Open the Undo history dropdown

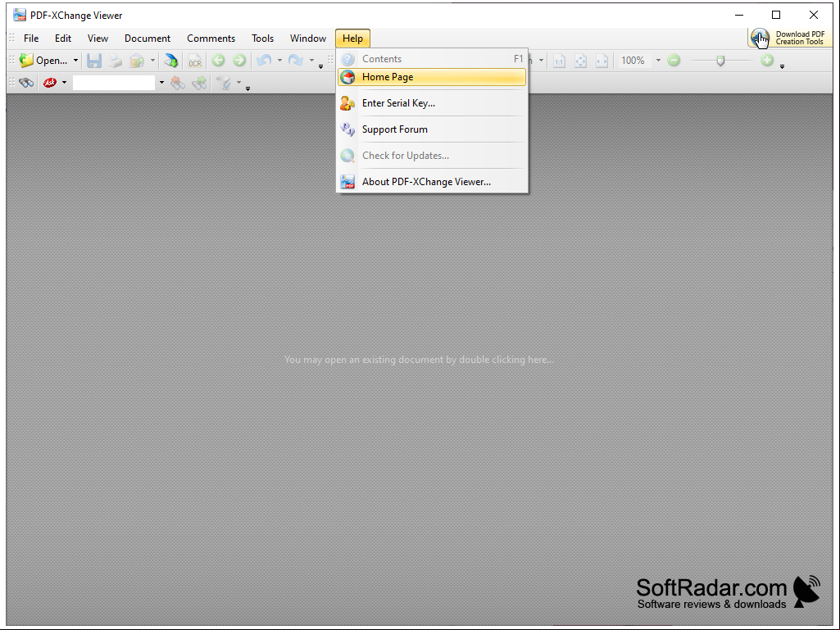point(279,61)
